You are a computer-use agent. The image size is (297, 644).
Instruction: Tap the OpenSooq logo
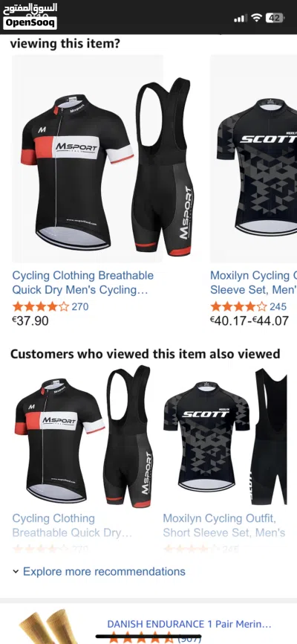click(30, 16)
